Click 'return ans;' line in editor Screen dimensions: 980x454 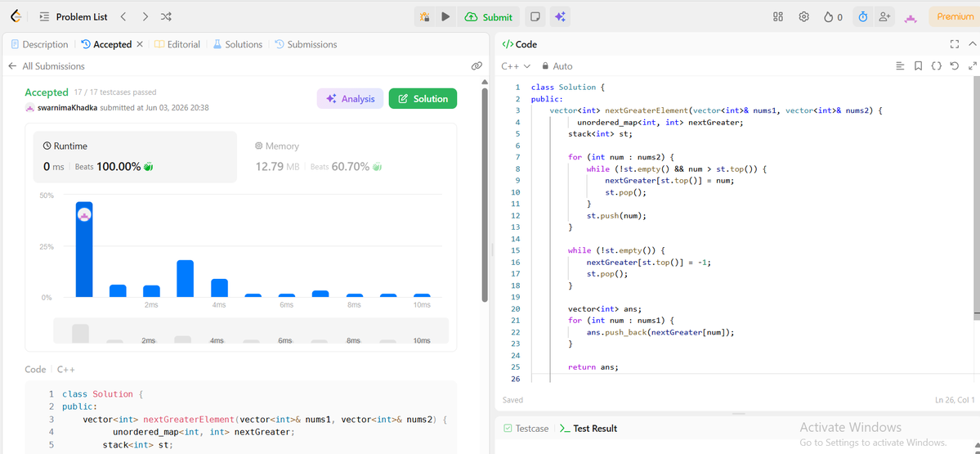point(593,367)
